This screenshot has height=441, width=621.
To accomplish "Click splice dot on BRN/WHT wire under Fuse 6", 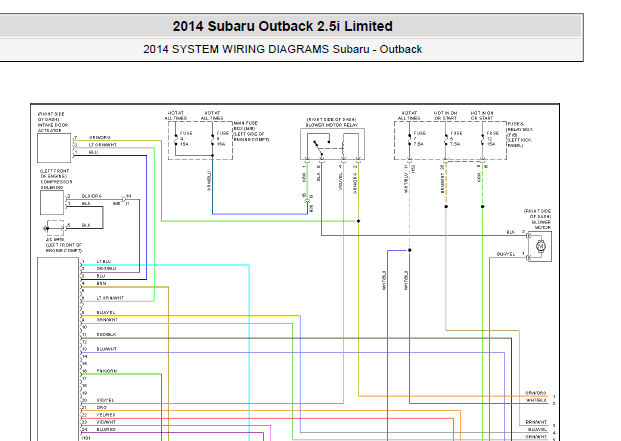I will [446, 207].
